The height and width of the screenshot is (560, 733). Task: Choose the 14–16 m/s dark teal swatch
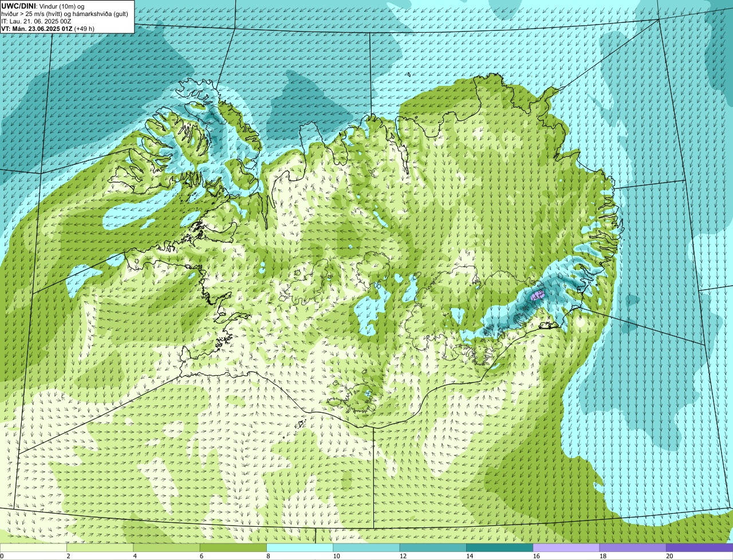[x=500, y=547]
